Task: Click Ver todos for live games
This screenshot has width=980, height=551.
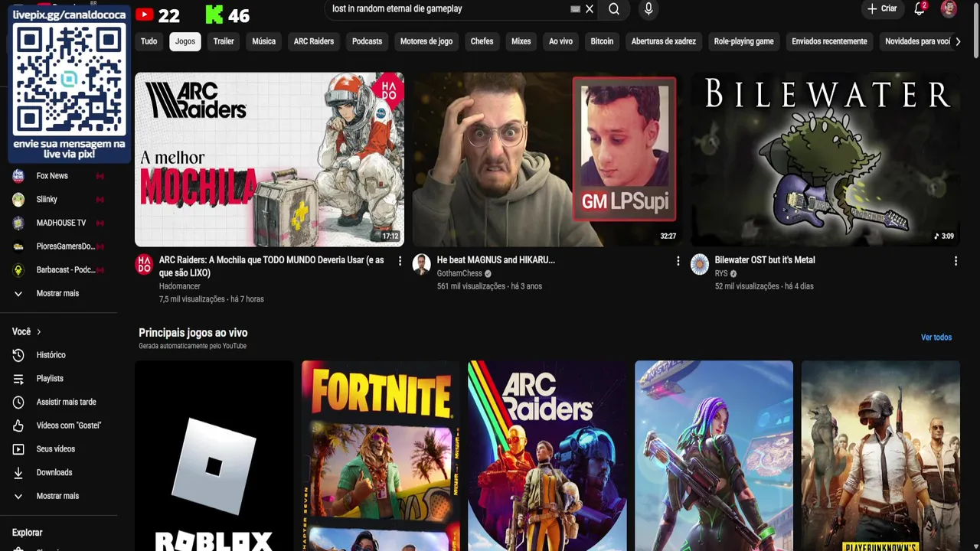Action: click(936, 337)
